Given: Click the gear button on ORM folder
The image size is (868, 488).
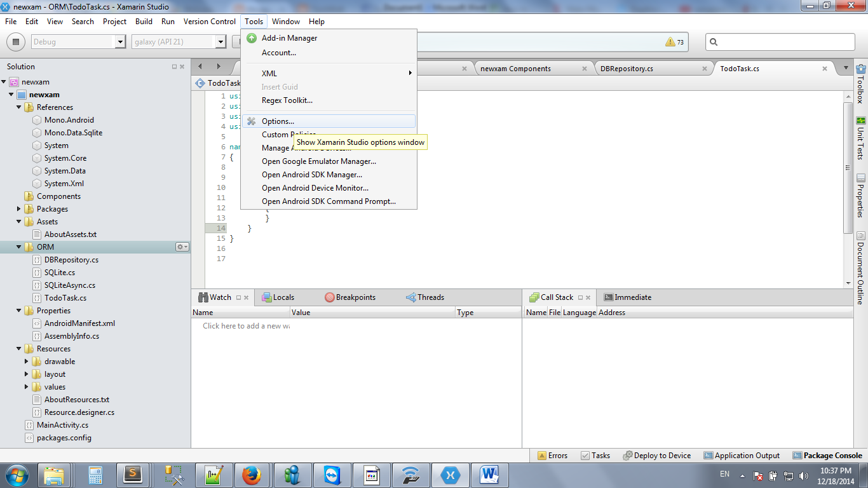Looking at the screenshot, I should pyautogui.click(x=182, y=247).
